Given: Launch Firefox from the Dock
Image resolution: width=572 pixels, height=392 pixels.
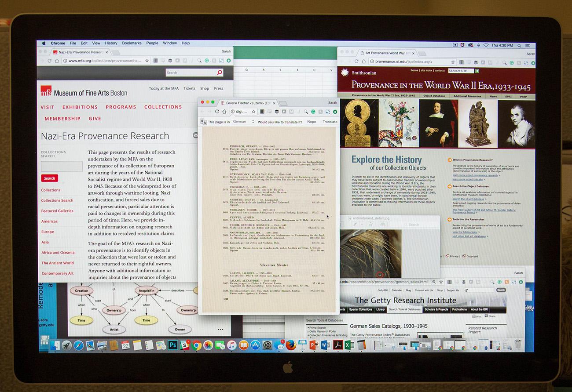Looking at the screenshot, I should (x=291, y=345).
